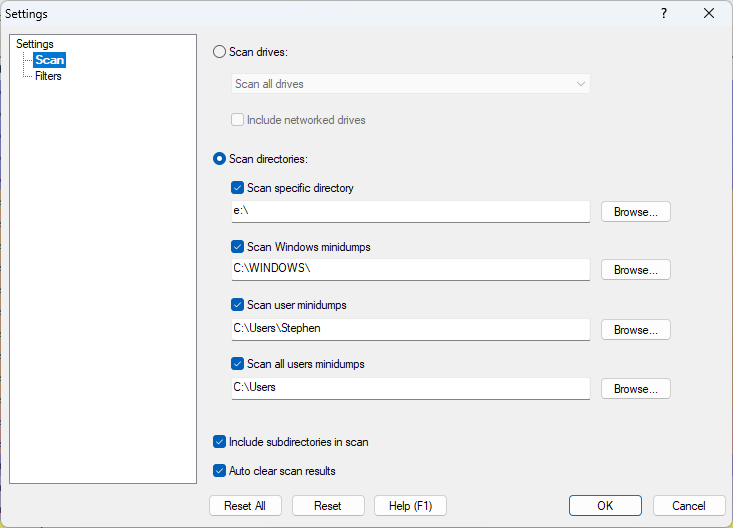Toggle Scan all users minidumps checkbox
The height and width of the screenshot is (528, 733).
click(237, 363)
